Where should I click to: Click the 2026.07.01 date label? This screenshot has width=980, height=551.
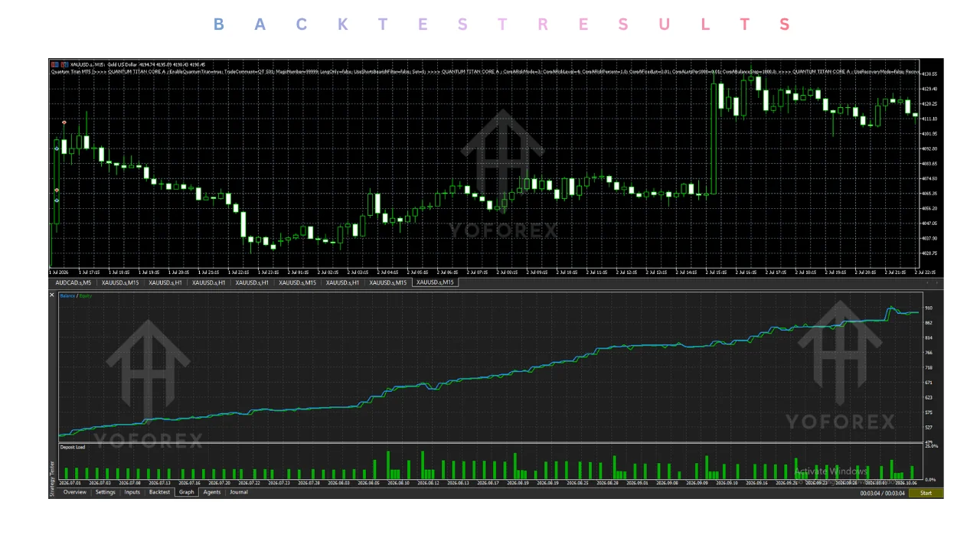[x=70, y=483]
